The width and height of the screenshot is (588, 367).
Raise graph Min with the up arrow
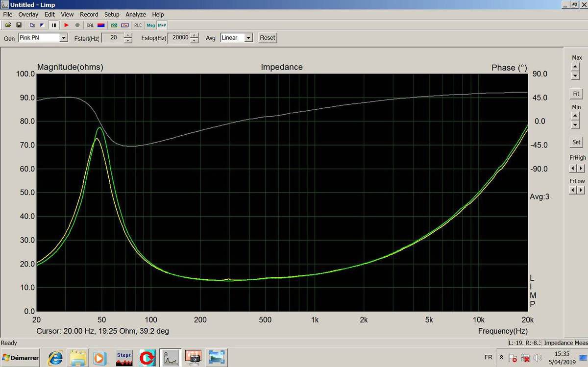click(575, 117)
